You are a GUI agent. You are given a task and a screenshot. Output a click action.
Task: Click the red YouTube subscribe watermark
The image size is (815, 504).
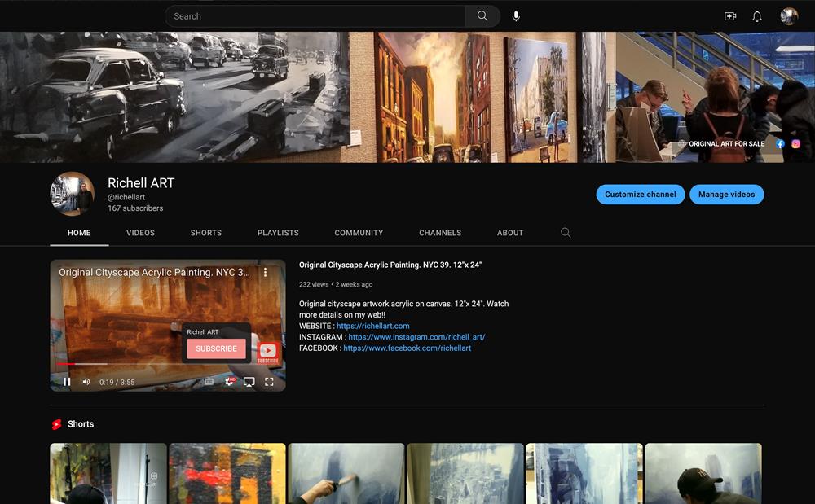click(x=267, y=353)
